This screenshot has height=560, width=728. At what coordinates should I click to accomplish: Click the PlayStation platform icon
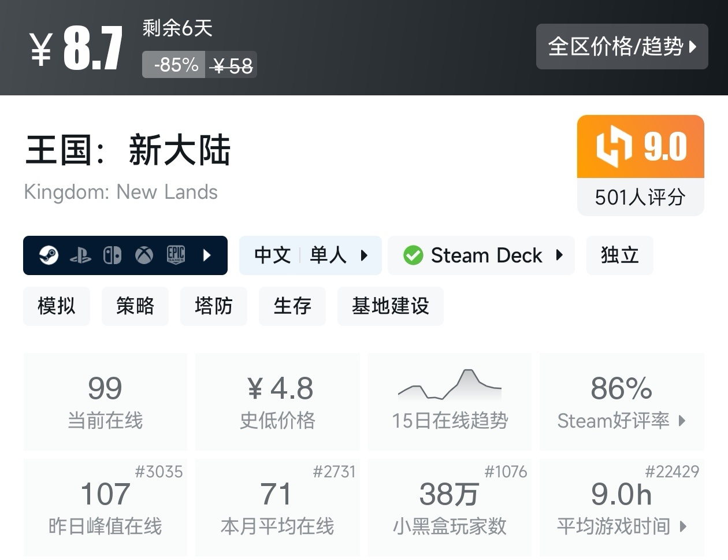coord(82,255)
